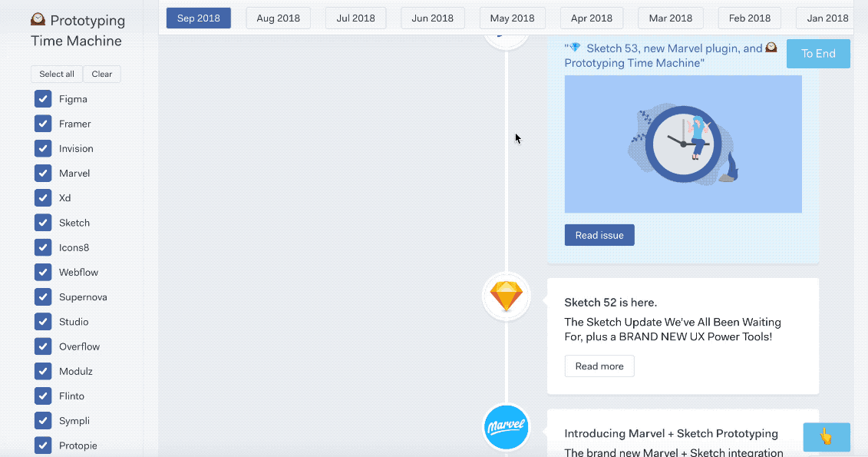
Task: Click the clock icon beside Prototyping title
Action: pos(38,19)
